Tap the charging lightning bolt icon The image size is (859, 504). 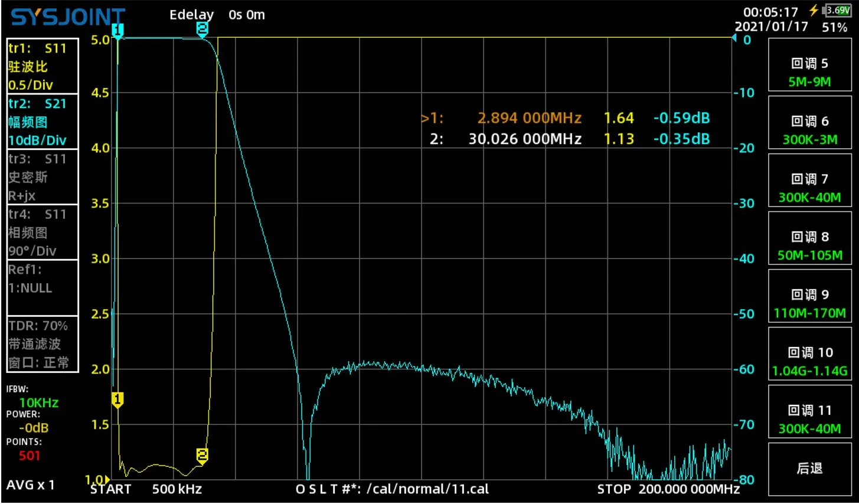814,10
